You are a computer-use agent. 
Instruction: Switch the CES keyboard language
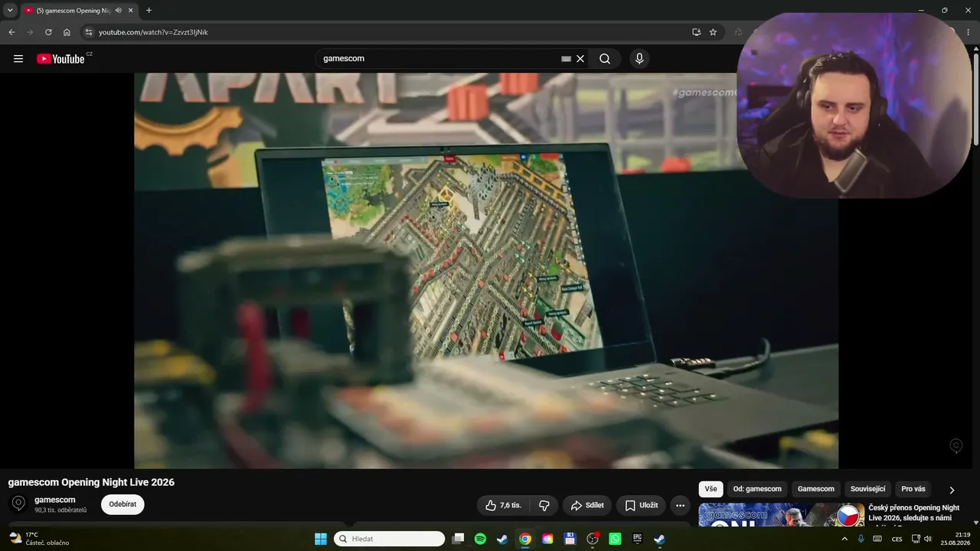[897, 539]
